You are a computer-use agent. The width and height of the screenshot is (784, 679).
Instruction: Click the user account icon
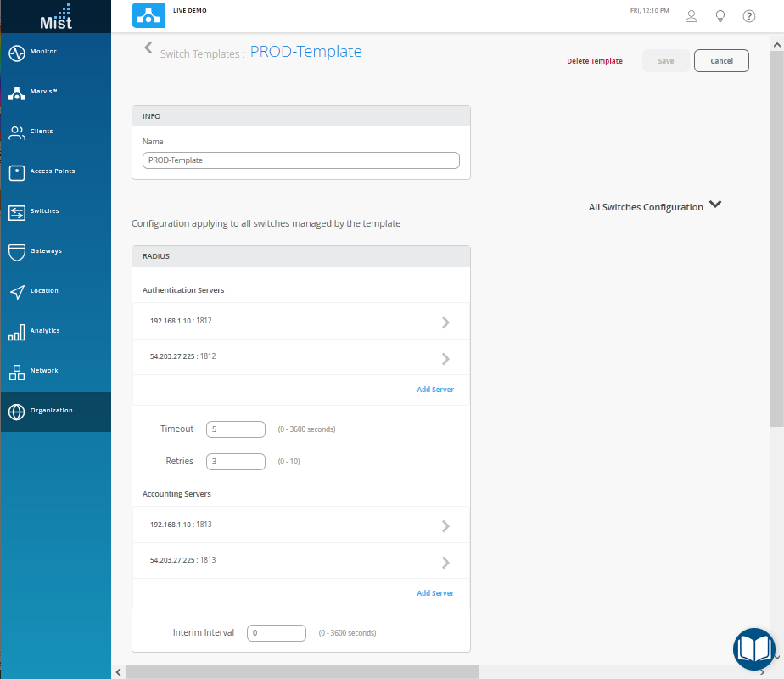coord(692,16)
